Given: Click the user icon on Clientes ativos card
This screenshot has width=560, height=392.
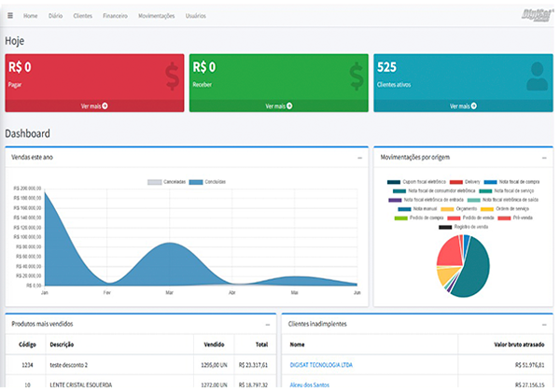Looking at the screenshot, I should pos(537,76).
